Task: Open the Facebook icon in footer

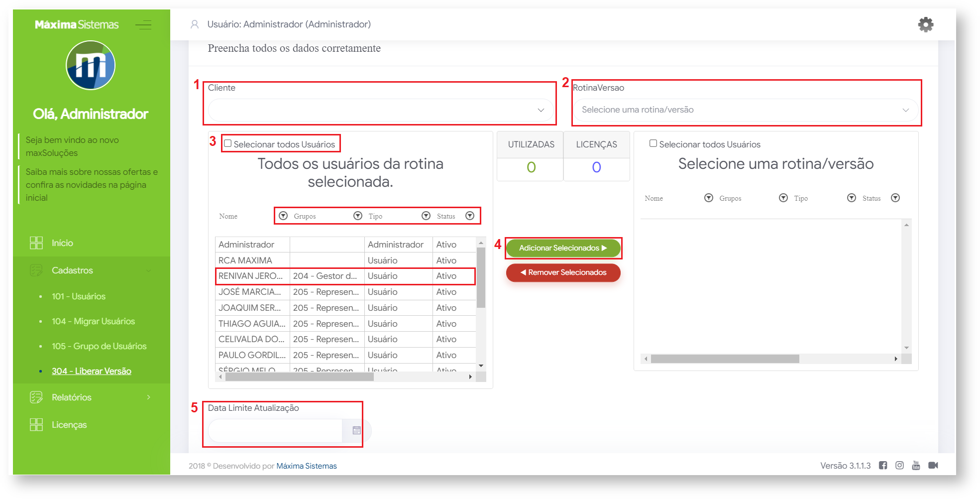Action: click(883, 465)
